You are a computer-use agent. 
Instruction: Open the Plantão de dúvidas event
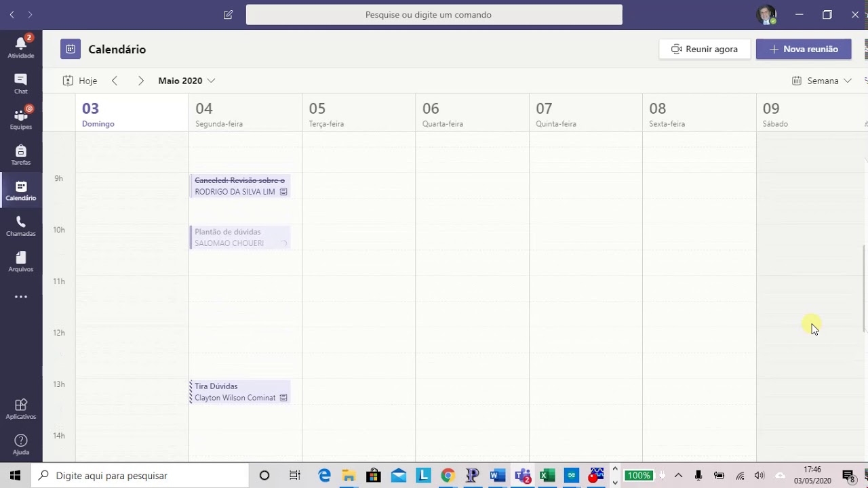pos(240,237)
